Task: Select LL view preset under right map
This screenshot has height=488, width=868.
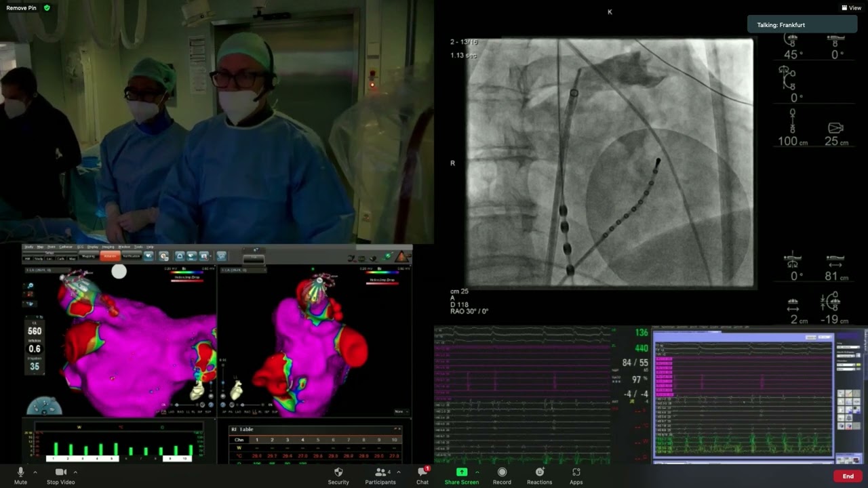Action: coord(254,411)
